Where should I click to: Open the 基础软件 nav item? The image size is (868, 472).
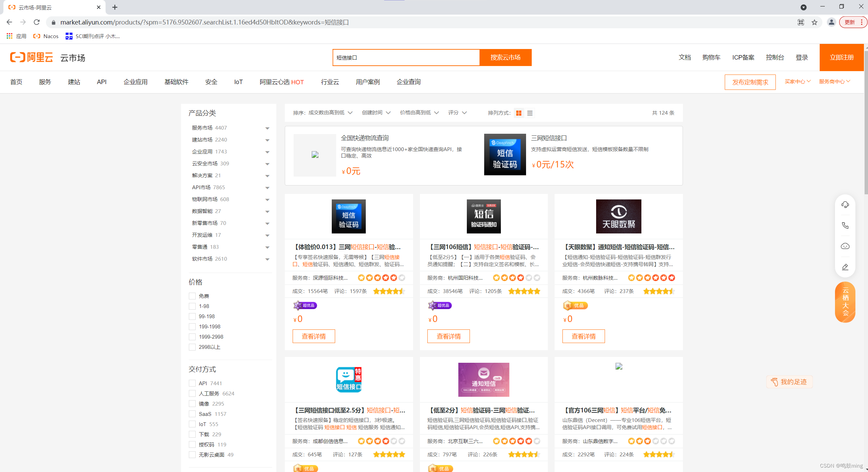click(x=176, y=82)
